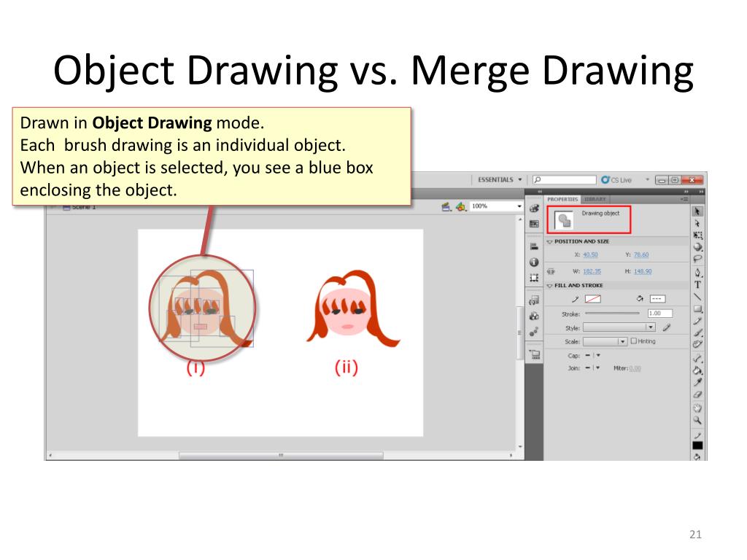Image resolution: width=747 pixels, height=560 pixels.
Task: Switch to the Library tab
Action: (x=595, y=199)
